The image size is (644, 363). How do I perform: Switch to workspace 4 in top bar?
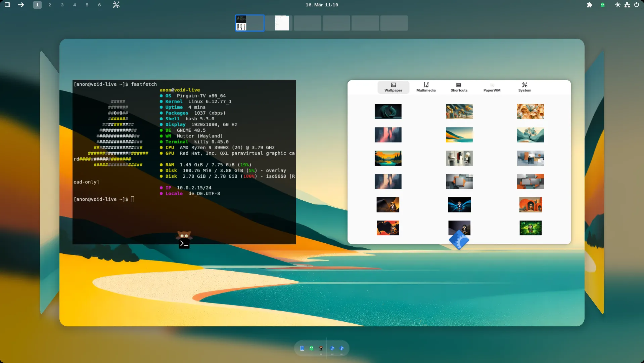75,5
